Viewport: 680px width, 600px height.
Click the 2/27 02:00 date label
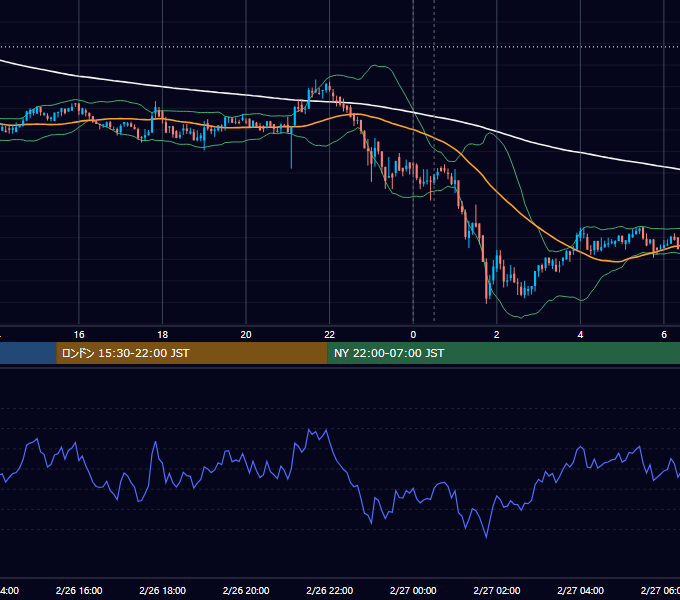pyautogui.click(x=497, y=590)
